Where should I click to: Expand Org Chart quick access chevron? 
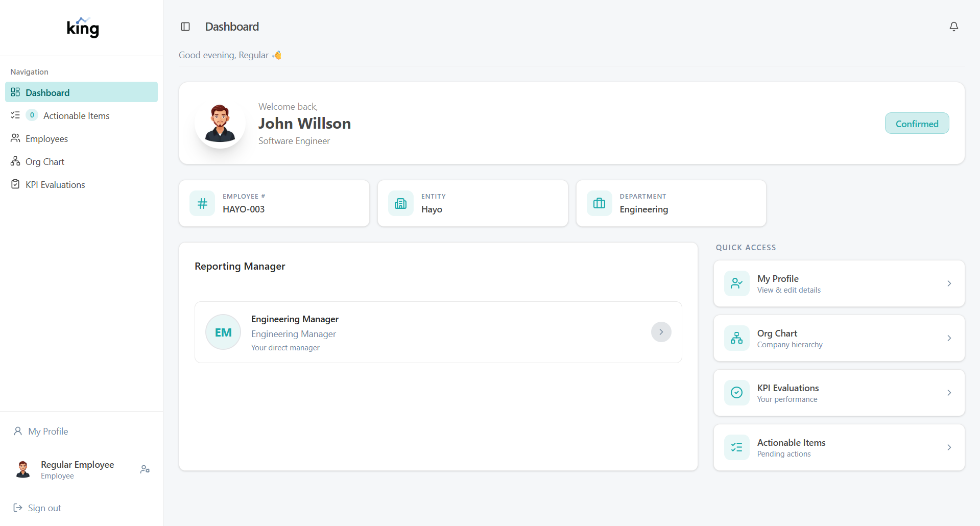pyautogui.click(x=949, y=338)
